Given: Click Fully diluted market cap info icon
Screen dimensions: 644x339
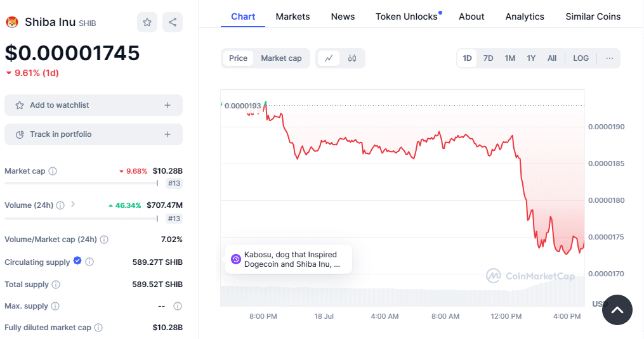Looking at the screenshot, I should pos(98,328).
